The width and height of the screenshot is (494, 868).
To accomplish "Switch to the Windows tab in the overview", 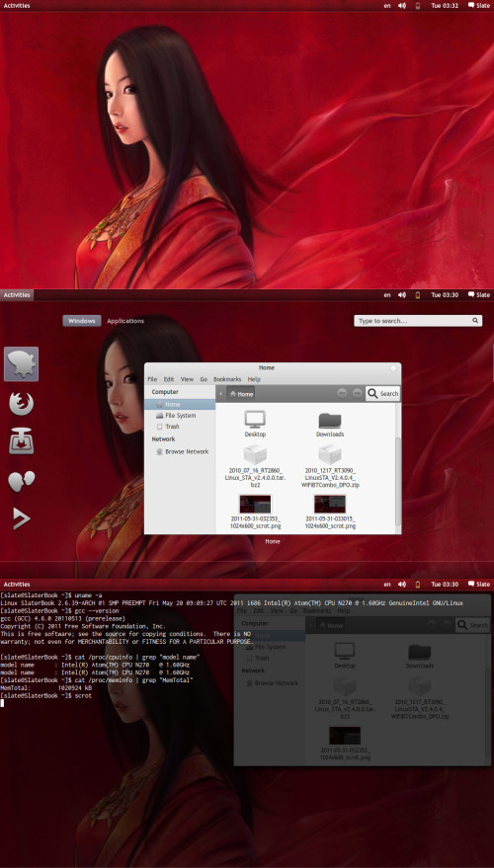I will pos(82,321).
